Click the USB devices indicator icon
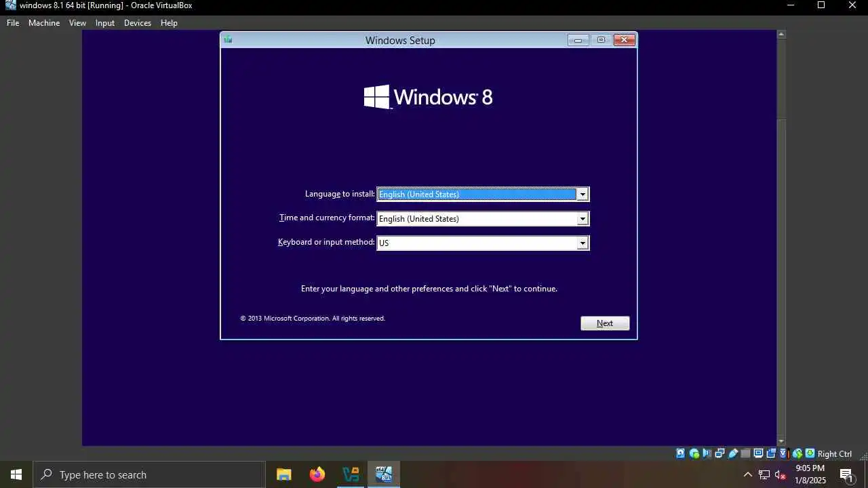The height and width of the screenshot is (488, 868). [733, 453]
